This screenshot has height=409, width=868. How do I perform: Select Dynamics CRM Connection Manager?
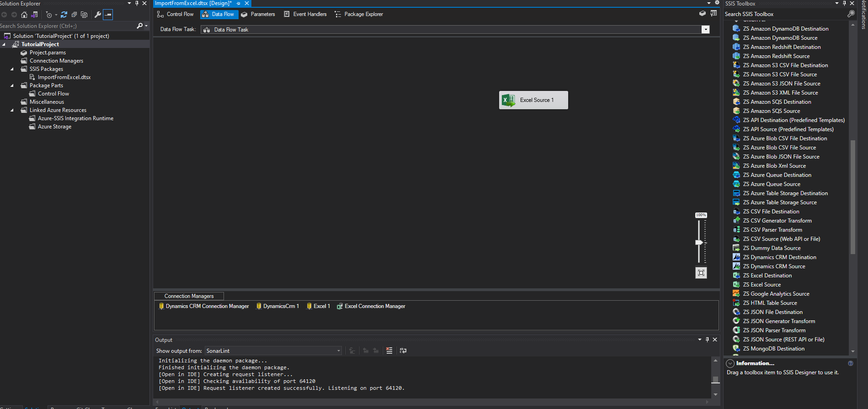click(x=204, y=306)
